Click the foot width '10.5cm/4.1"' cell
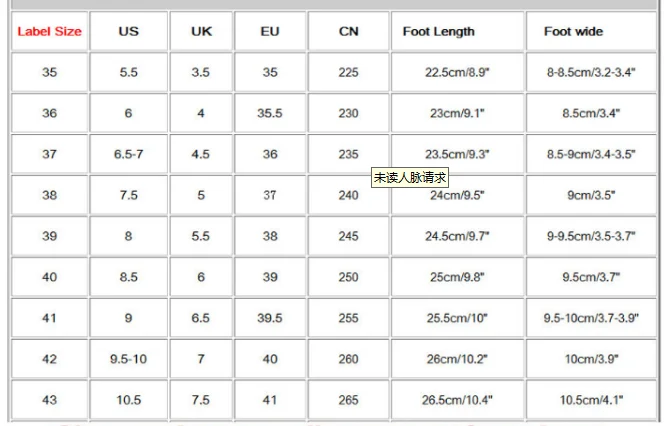The image size is (664, 426). click(x=591, y=400)
